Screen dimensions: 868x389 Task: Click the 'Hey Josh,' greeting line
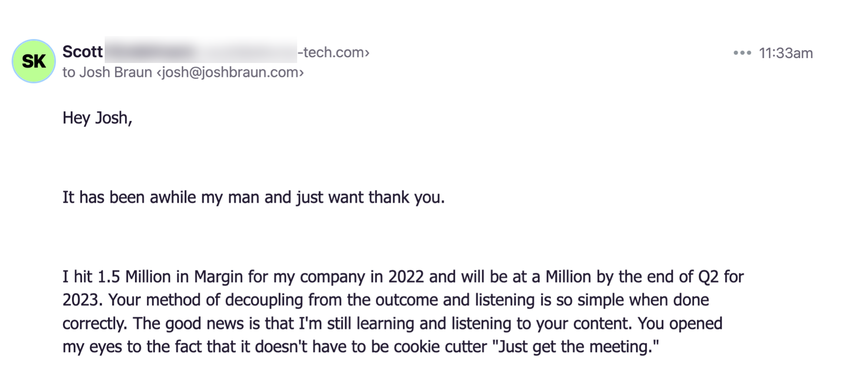(97, 118)
